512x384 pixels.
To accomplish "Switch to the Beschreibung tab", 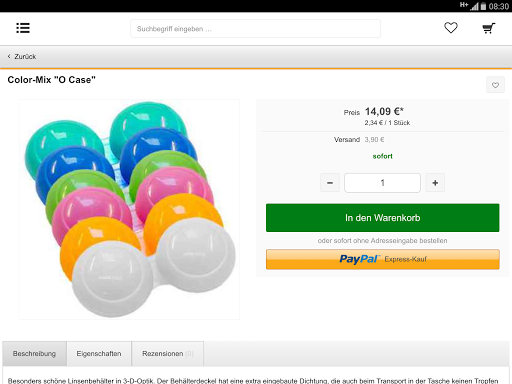I will coord(34,354).
